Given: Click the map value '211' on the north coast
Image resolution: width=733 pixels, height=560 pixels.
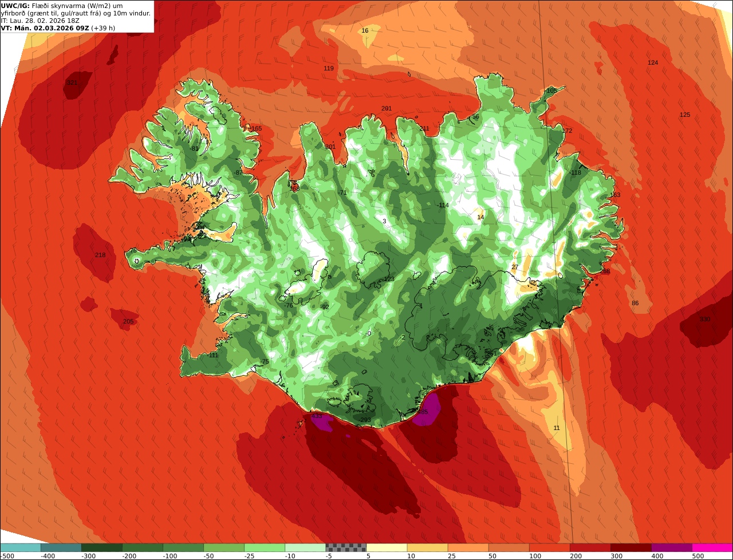Looking at the screenshot, I should [424, 129].
